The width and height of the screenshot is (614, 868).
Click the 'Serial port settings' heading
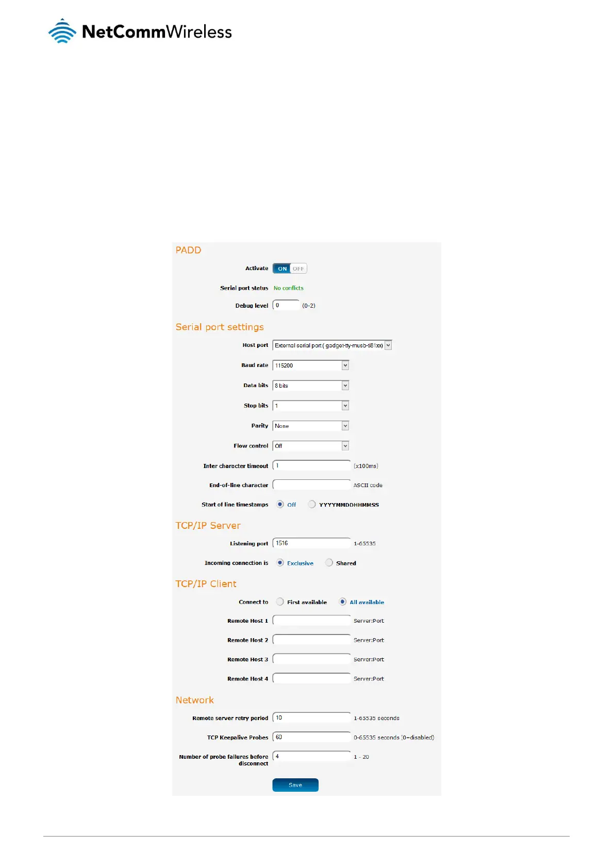pos(220,327)
